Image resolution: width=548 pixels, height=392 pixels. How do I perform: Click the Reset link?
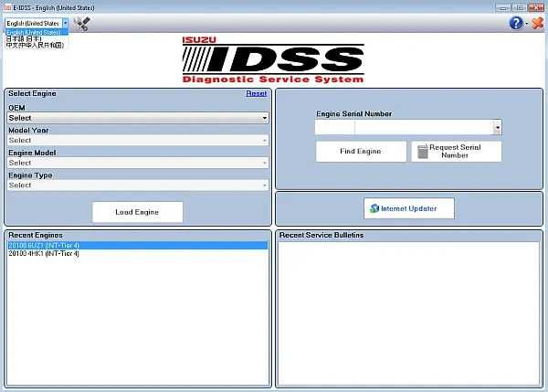pyautogui.click(x=256, y=93)
